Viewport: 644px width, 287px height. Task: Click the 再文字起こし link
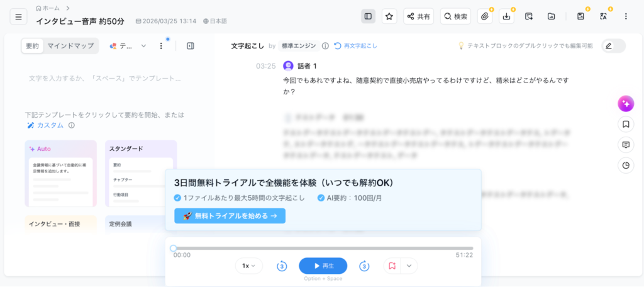pos(355,46)
